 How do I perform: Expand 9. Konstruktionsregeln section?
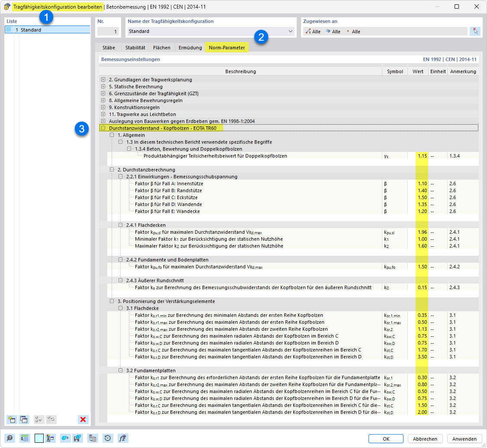tap(103, 107)
